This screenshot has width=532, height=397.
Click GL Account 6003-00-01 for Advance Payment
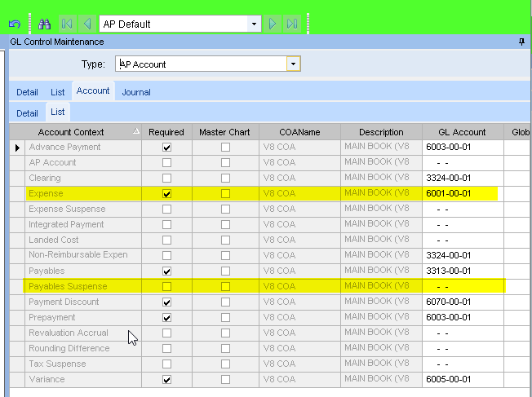(x=463, y=147)
